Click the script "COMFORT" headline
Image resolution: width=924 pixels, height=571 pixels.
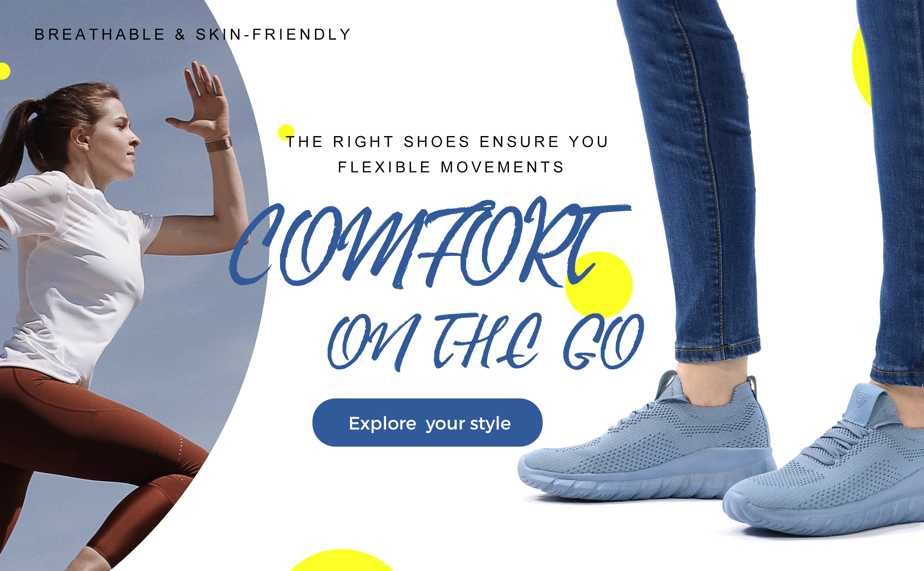tap(430, 242)
